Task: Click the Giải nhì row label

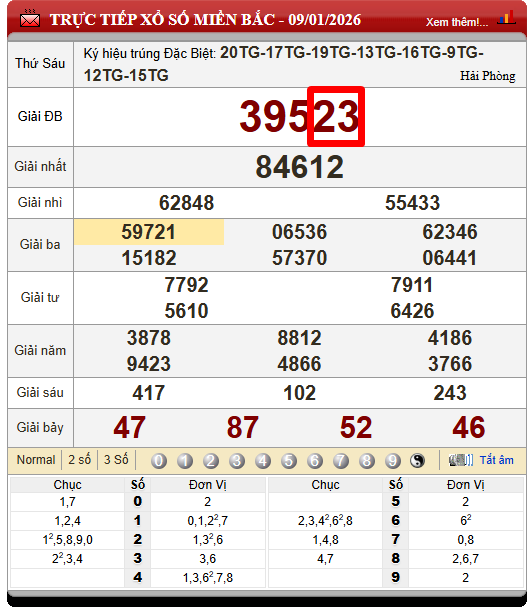Action: tap(40, 202)
